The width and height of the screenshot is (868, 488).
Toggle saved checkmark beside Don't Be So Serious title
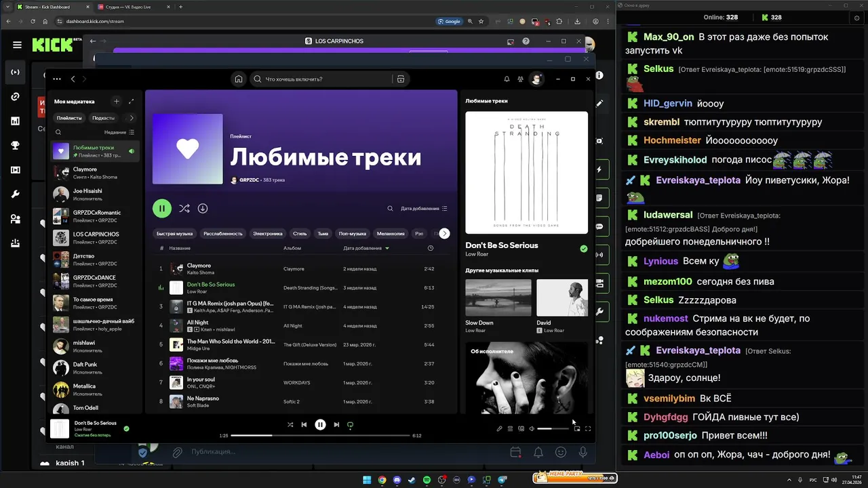pos(584,249)
